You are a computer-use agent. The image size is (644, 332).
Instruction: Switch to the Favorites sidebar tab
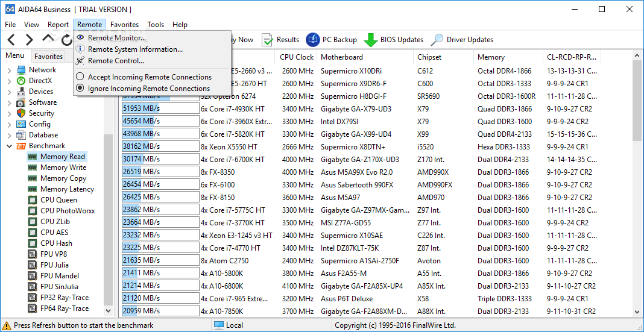(x=48, y=57)
